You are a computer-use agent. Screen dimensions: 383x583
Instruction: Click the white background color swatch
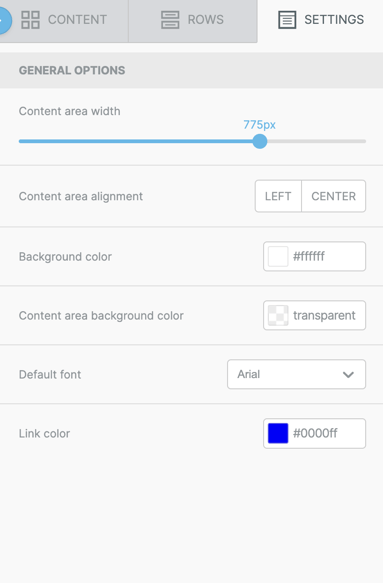[278, 257]
